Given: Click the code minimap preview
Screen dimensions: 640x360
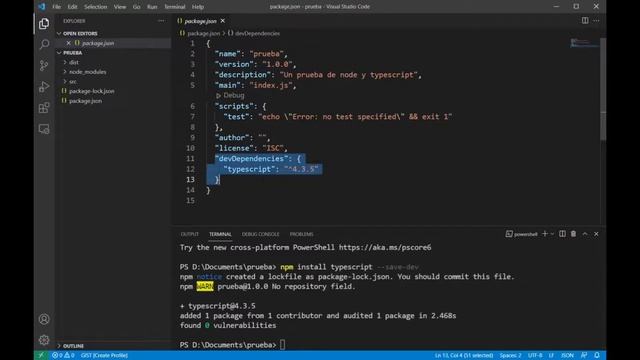Looking at the screenshot, I should (x=584, y=43).
